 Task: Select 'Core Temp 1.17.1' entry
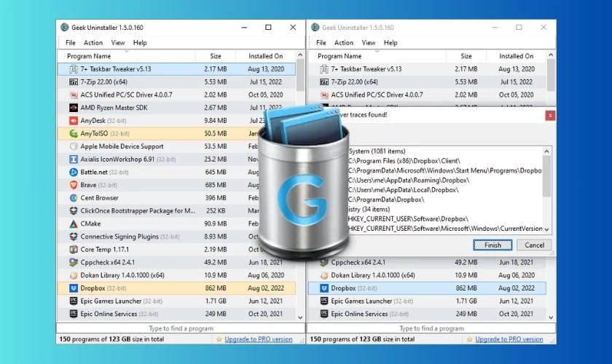click(x=105, y=249)
